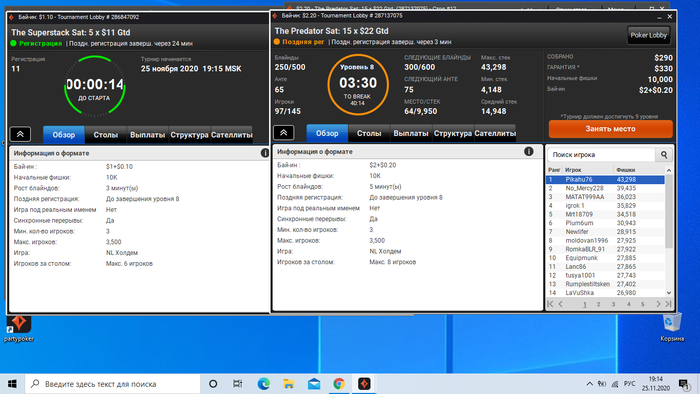Open info icon in Predator format panel

[x=529, y=151]
